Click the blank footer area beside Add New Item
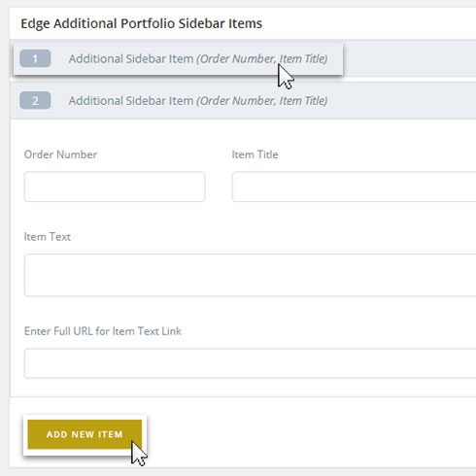476x476 pixels. tap(311, 434)
